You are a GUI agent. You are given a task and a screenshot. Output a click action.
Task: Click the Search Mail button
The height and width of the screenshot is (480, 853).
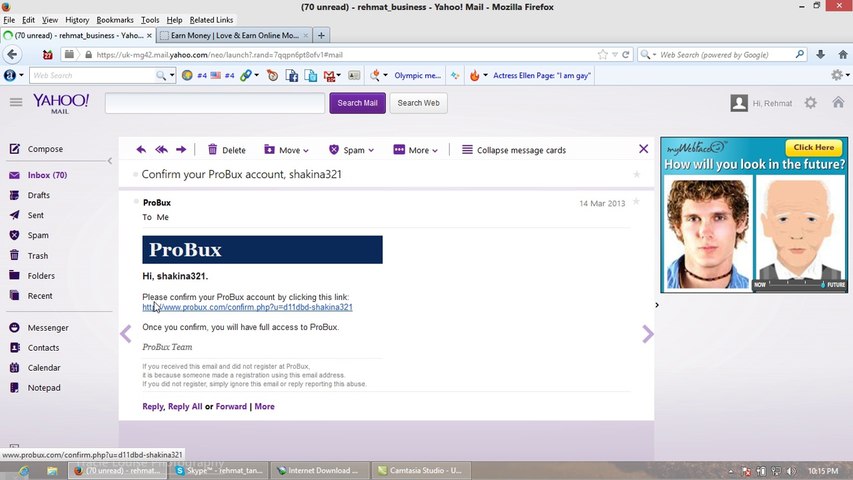tap(357, 103)
